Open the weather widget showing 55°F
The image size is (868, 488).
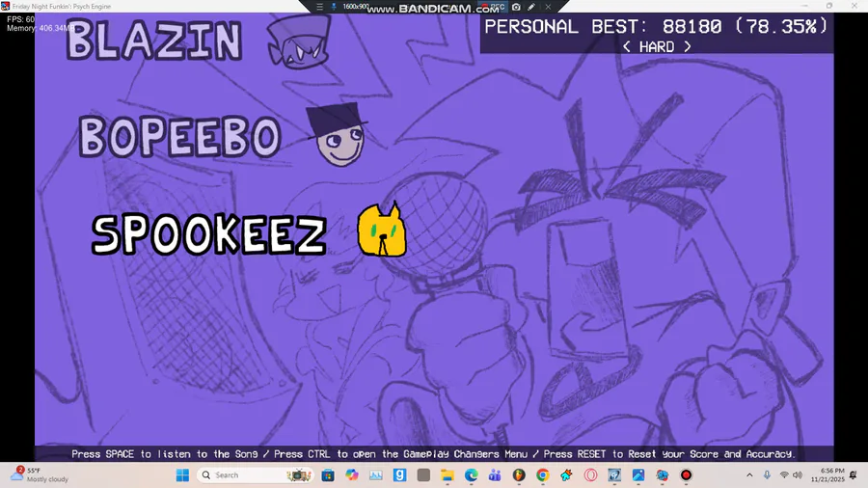click(x=40, y=474)
